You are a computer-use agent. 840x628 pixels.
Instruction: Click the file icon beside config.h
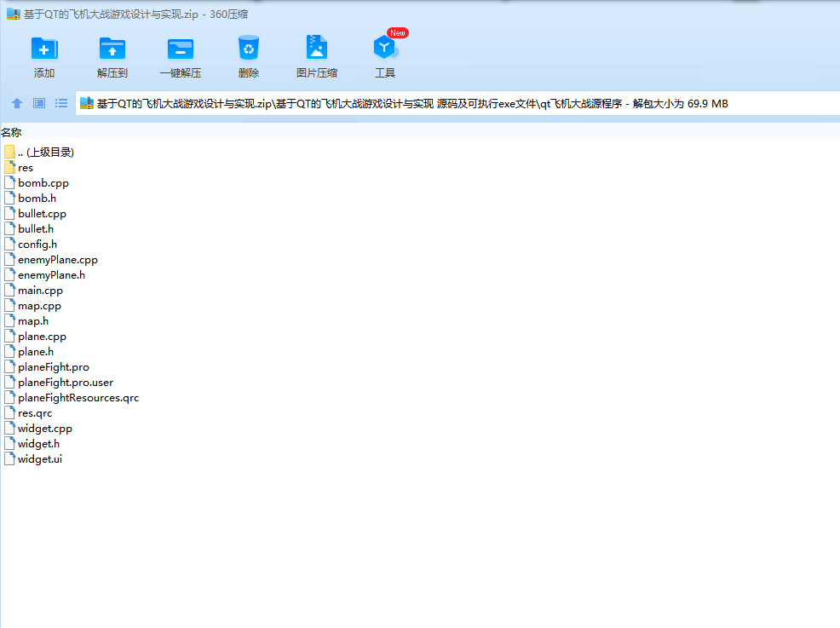(9, 245)
